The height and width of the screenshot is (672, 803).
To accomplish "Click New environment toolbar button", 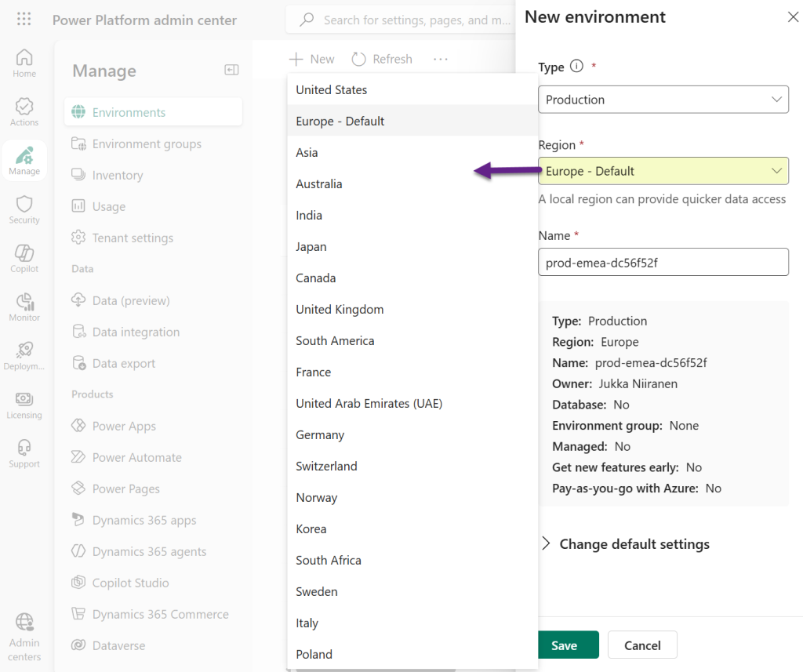I will 312,60.
